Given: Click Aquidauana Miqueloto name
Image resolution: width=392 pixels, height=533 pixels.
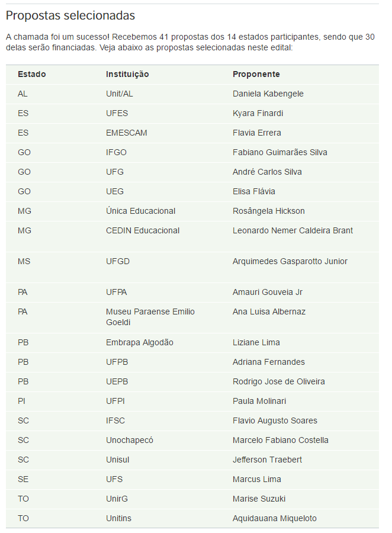Looking at the screenshot, I should click(x=274, y=518).
